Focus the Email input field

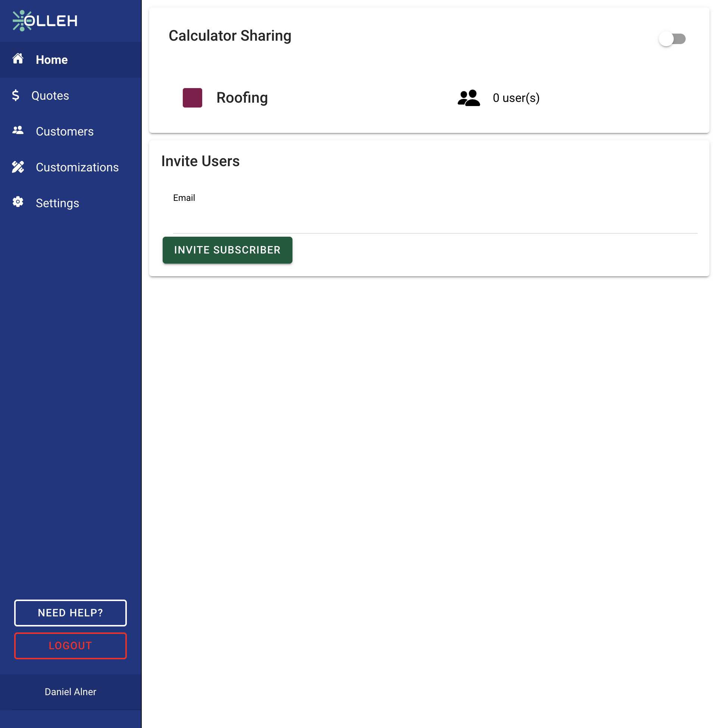[x=435, y=220]
